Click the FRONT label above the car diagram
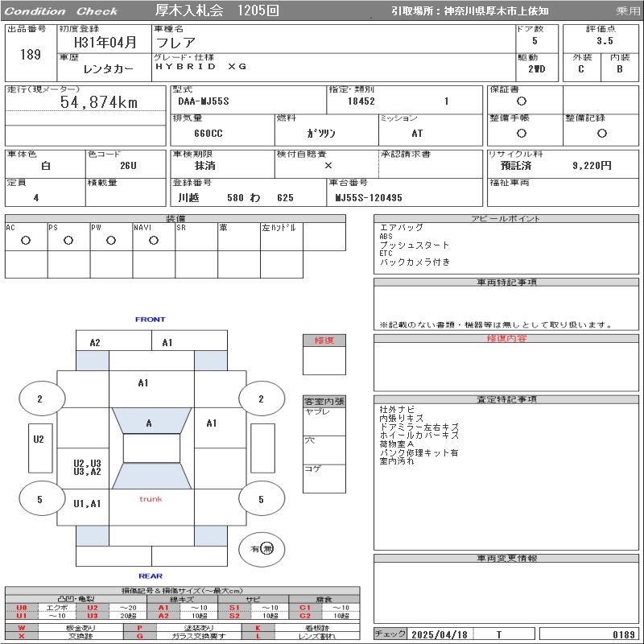Image resolution: width=644 pixels, height=644 pixels. [150, 320]
